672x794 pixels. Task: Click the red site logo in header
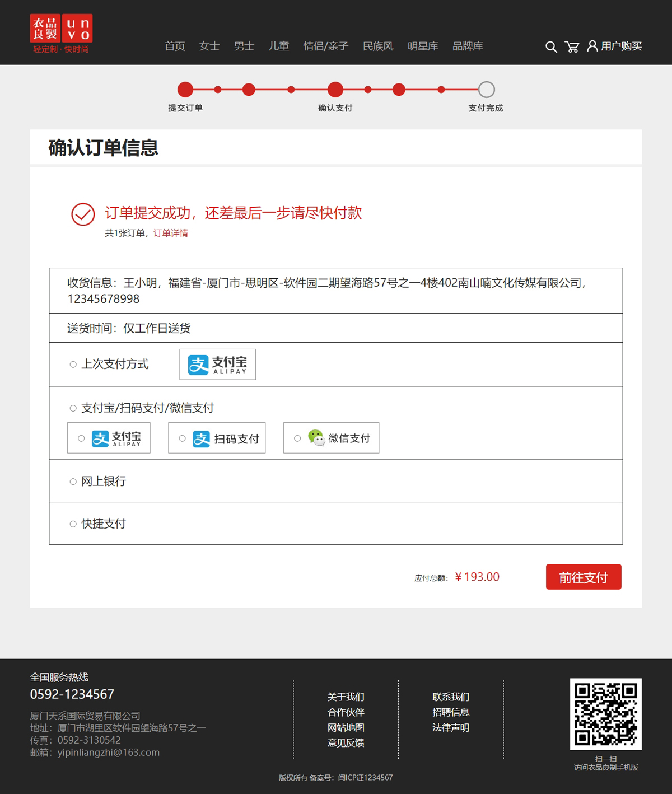[x=61, y=33]
